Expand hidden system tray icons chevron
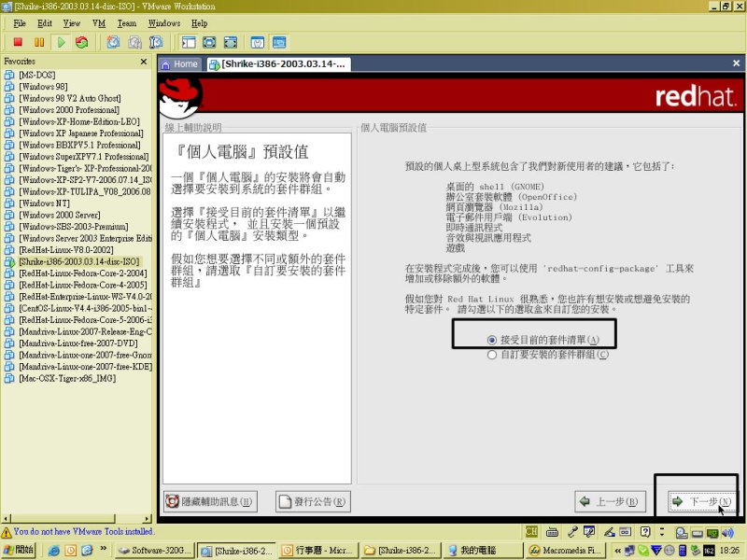 [x=618, y=551]
